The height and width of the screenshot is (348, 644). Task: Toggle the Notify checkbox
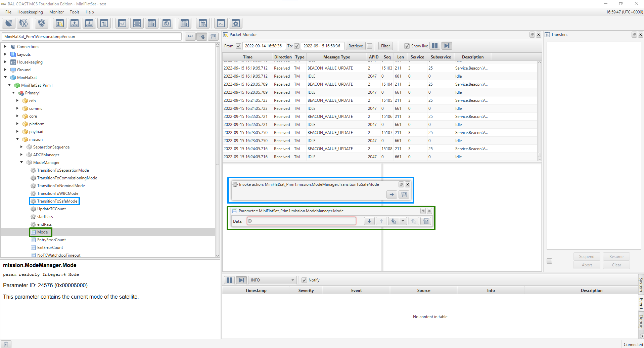pyautogui.click(x=304, y=280)
